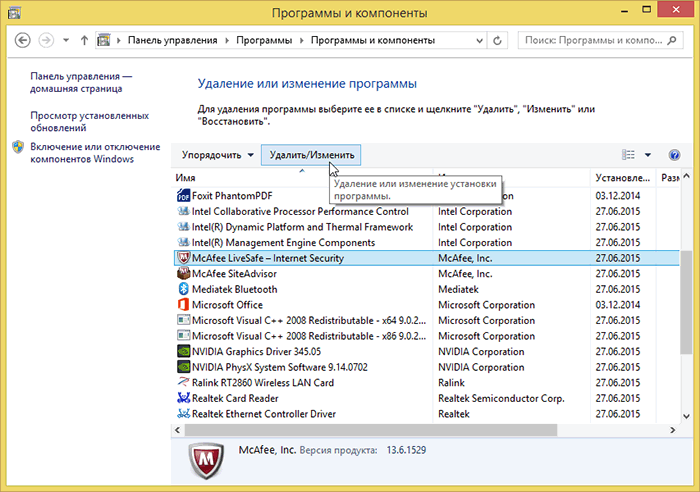This screenshot has width=700, height=492.
Task: Click the Forward navigation arrow
Action: coord(46,40)
